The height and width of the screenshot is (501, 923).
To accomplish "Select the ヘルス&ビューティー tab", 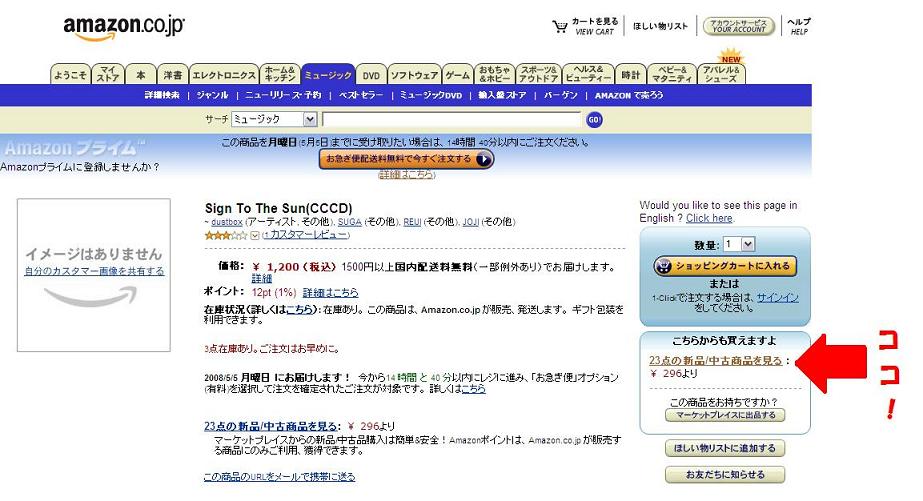I will click(588, 75).
